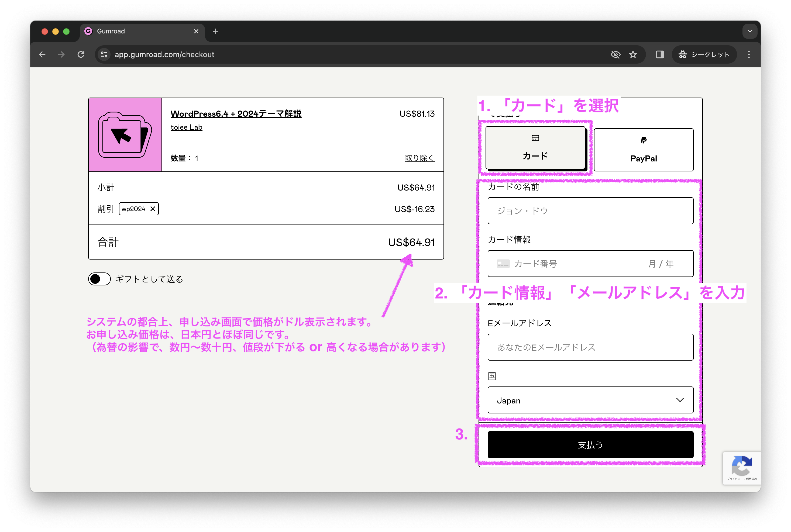Click the reCAPTCHA badge

pos(741,468)
